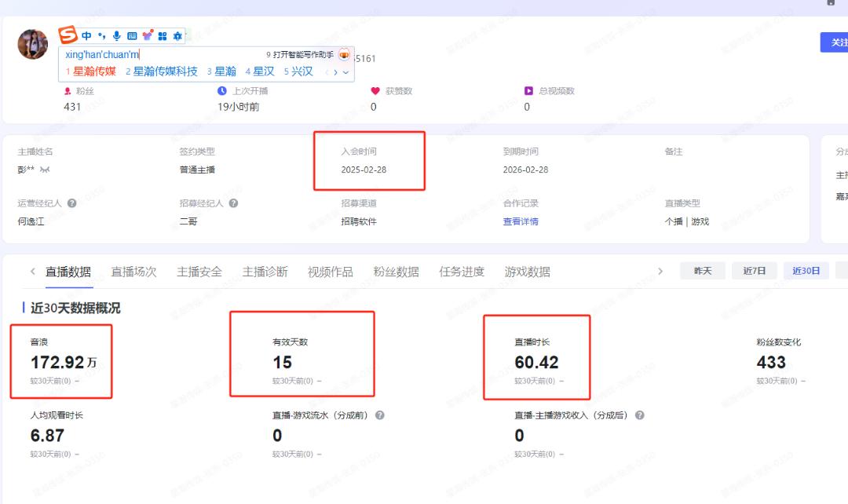Go to next candidate page arrow
This screenshot has height=504, width=848.
334,71
